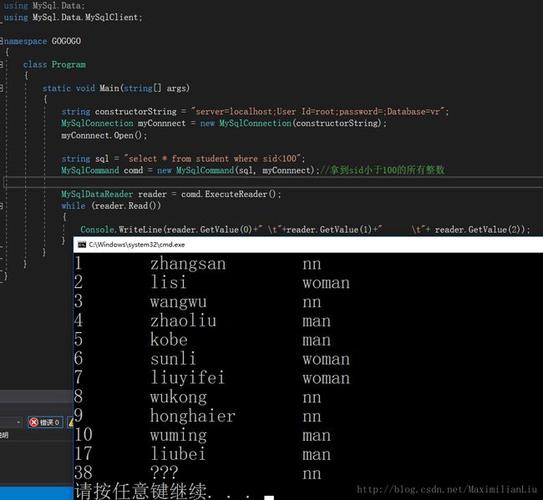Click the 'Console.WriteLine' statement
Viewport: 543px width, 500px height.
(305, 230)
